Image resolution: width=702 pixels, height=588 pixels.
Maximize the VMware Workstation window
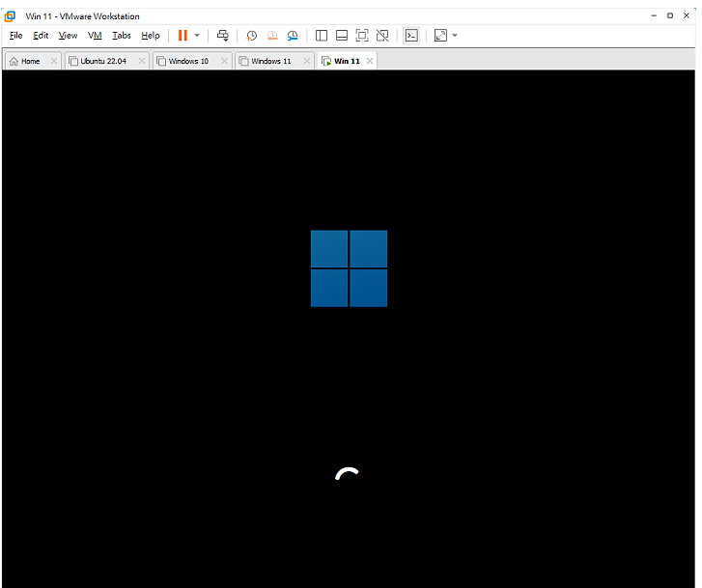pos(670,15)
